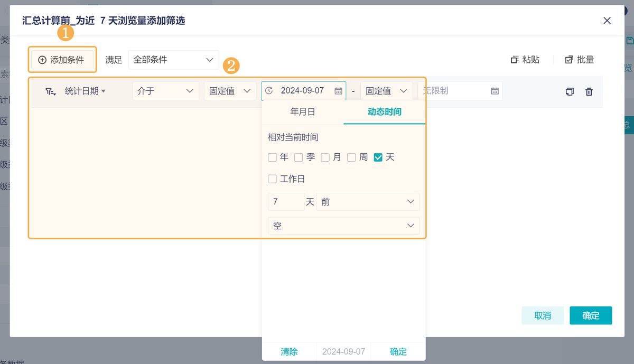Disable the 天 checkbox
This screenshot has height=364, width=634.
tap(378, 157)
